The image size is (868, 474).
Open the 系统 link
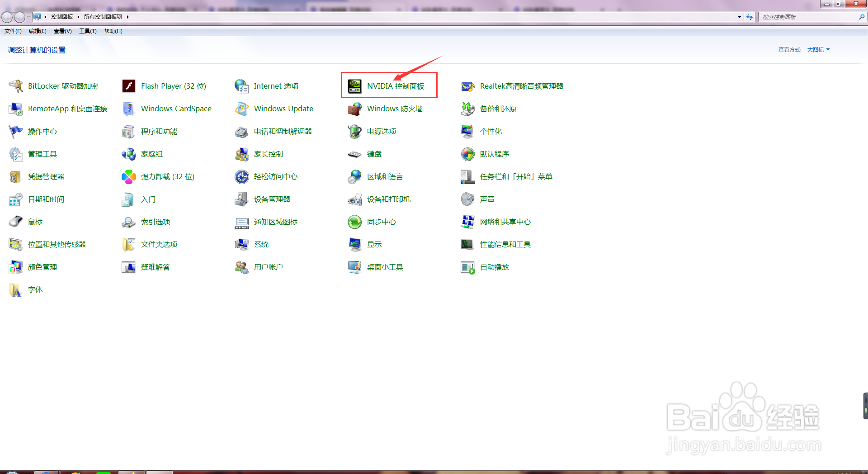click(x=261, y=245)
